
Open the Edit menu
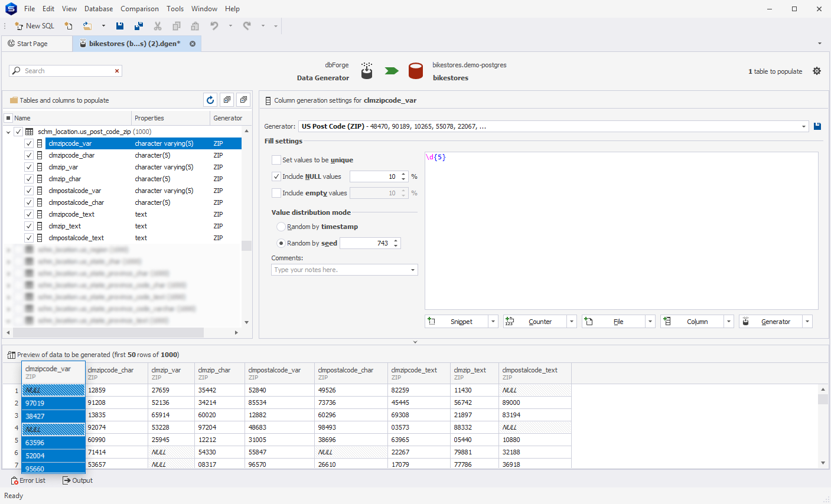(x=48, y=9)
